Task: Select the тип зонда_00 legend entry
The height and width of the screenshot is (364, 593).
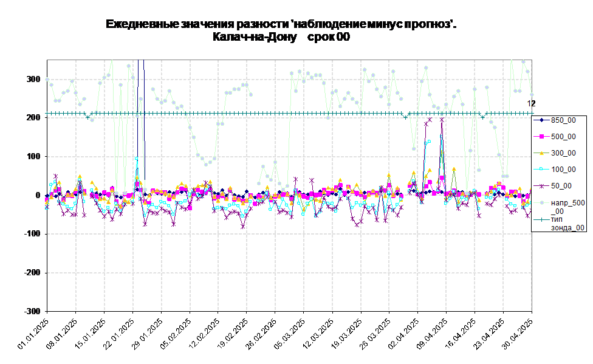Action: pyautogui.click(x=559, y=223)
